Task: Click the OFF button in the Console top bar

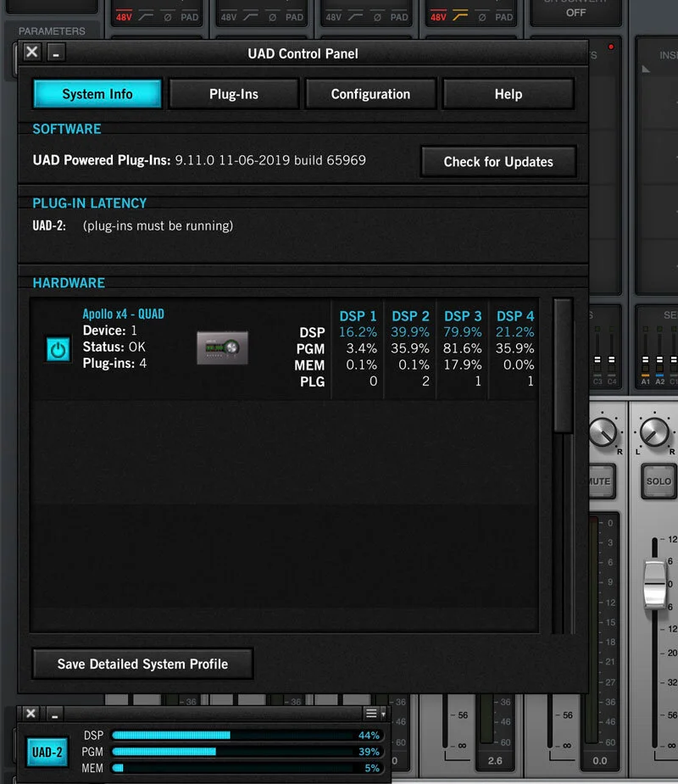Action: click(x=576, y=13)
